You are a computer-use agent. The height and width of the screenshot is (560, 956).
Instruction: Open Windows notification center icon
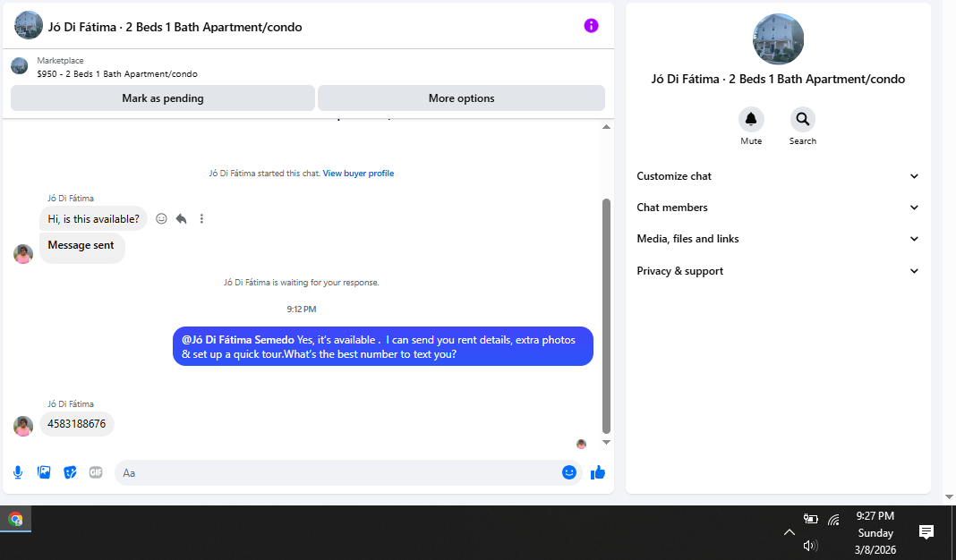[926, 532]
